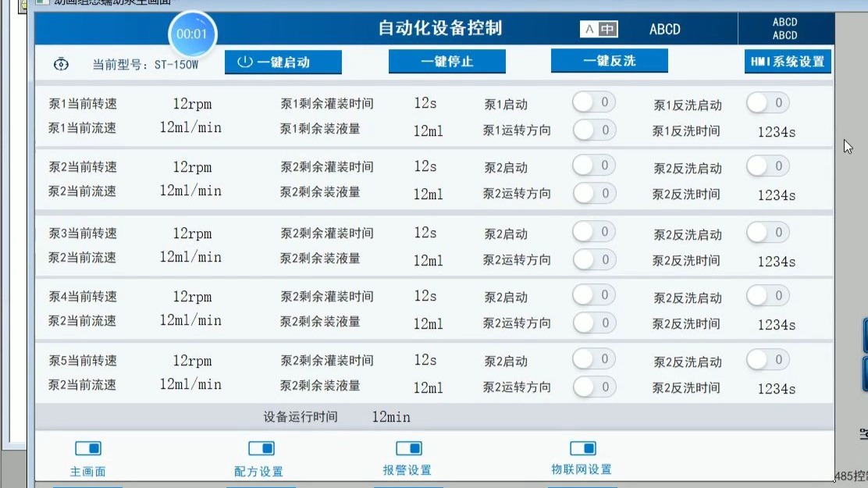Click the blue 00:01 timer circle
Viewport: 868px width, 488px height.
[191, 34]
